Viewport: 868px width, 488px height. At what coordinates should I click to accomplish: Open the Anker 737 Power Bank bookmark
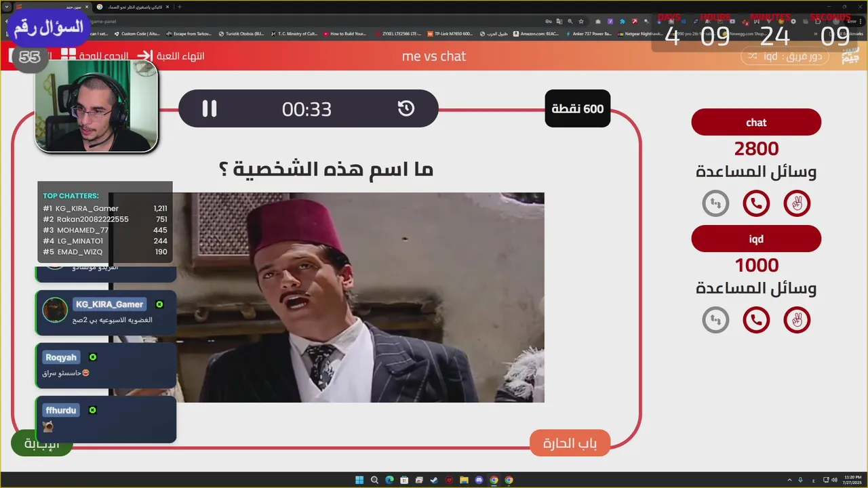pyautogui.click(x=588, y=33)
